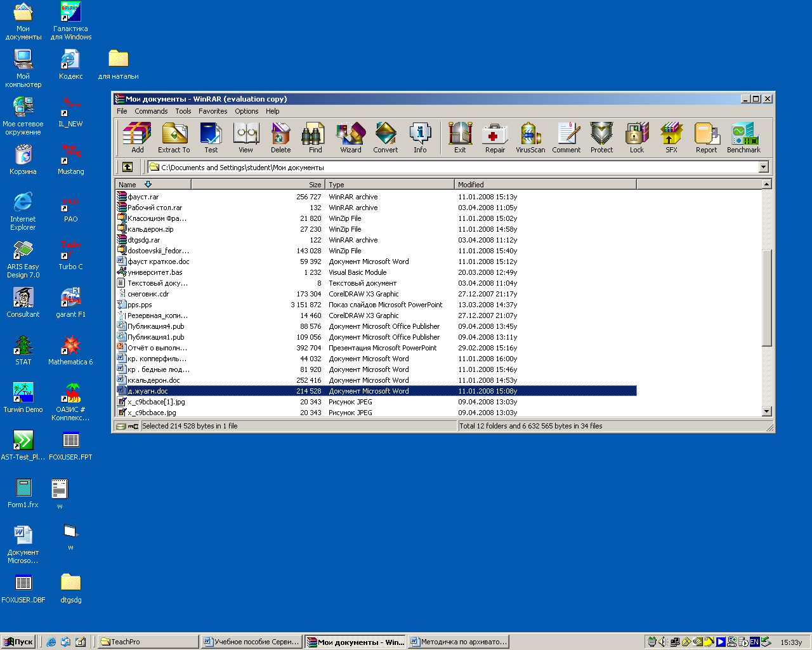The image size is (812, 650).
Task: Open the Tools menu
Action: click(x=183, y=111)
